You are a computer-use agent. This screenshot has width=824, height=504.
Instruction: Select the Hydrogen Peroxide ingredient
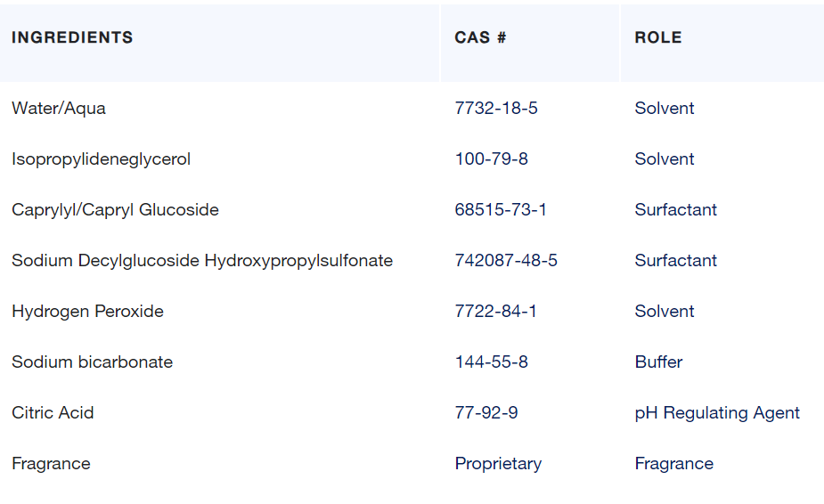pyautogui.click(x=87, y=312)
